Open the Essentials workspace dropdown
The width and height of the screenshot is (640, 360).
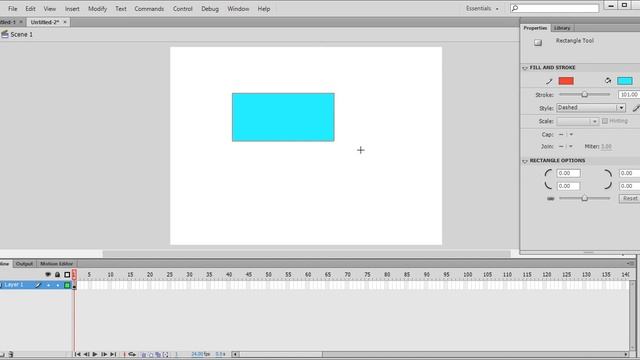tap(482, 8)
